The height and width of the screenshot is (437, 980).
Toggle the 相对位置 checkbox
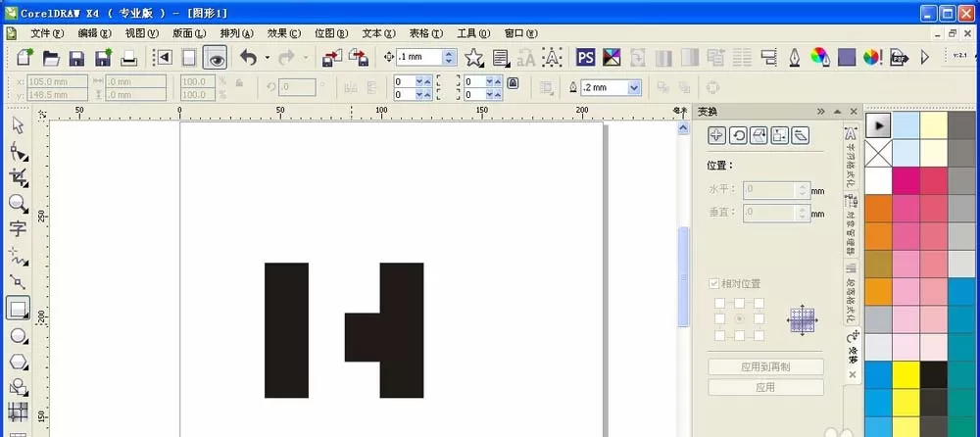coord(713,283)
